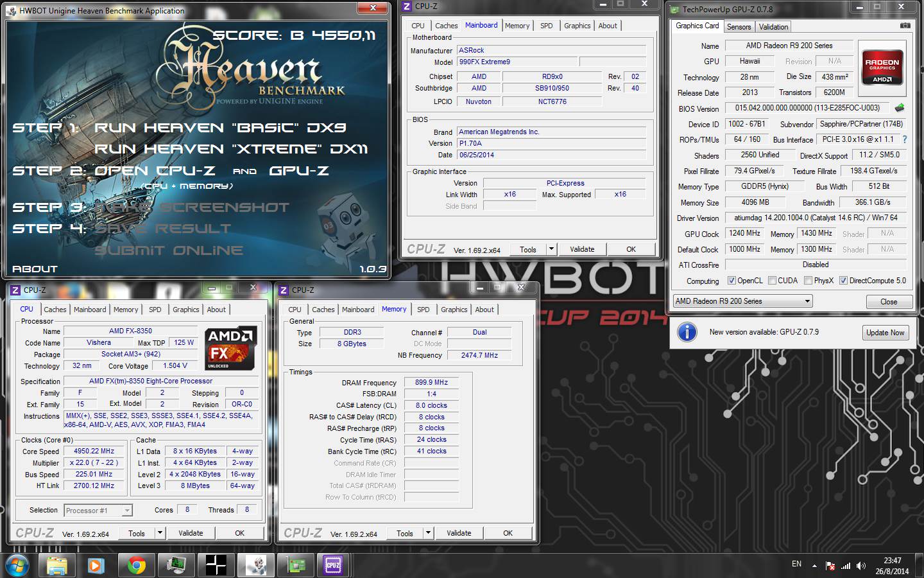Open the Mainboard tab in the Memory window

pos(358,310)
